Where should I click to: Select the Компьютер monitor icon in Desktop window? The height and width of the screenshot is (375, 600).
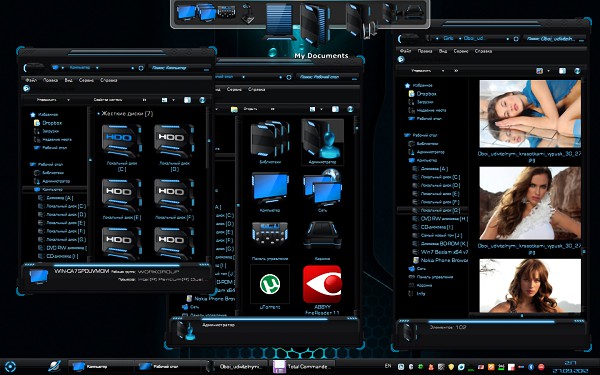tap(270, 188)
